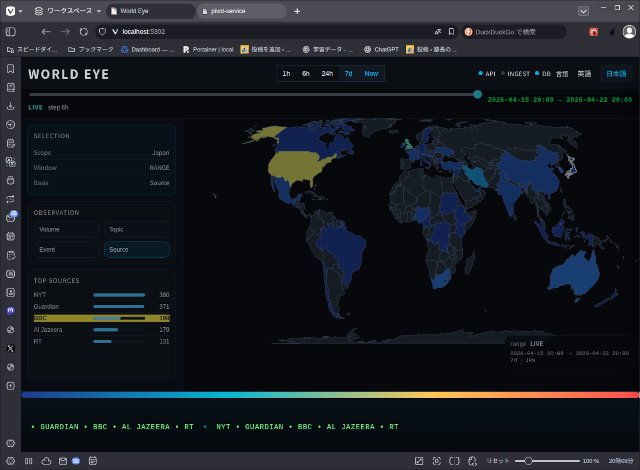
Task: Select the 24h time range tab
Action: pyautogui.click(x=327, y=74)
